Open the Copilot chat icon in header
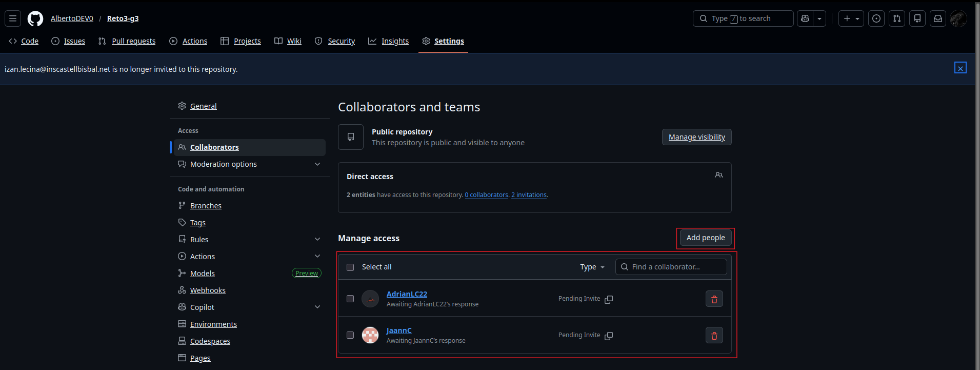Image resolution: width=980 pixels, height=370 pixels. 805,19
